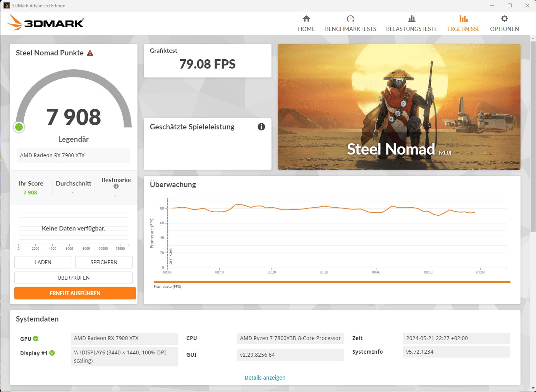Click the Überwachung heading

(173, 184)
